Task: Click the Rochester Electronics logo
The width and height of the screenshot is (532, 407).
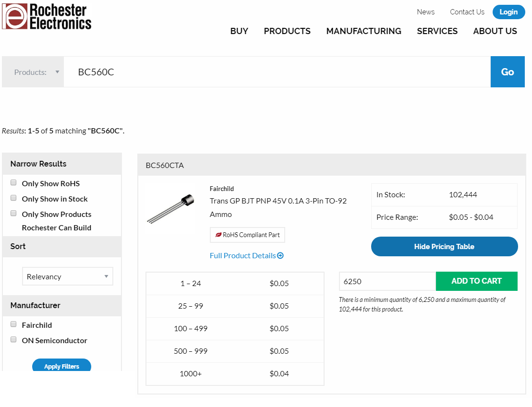Action: click(x=47, y=16)
